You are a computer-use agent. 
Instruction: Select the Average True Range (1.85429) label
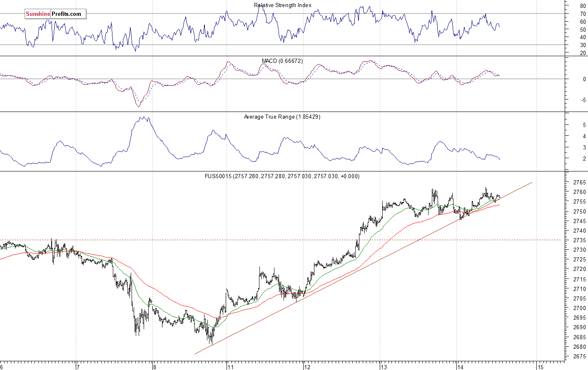click(x=282, y=117)
